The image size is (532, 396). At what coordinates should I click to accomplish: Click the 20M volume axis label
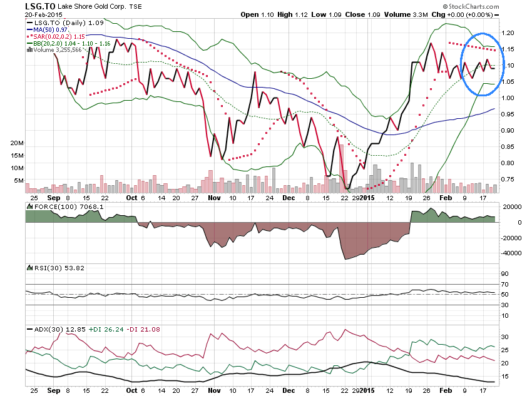click(x=17, y=143)
